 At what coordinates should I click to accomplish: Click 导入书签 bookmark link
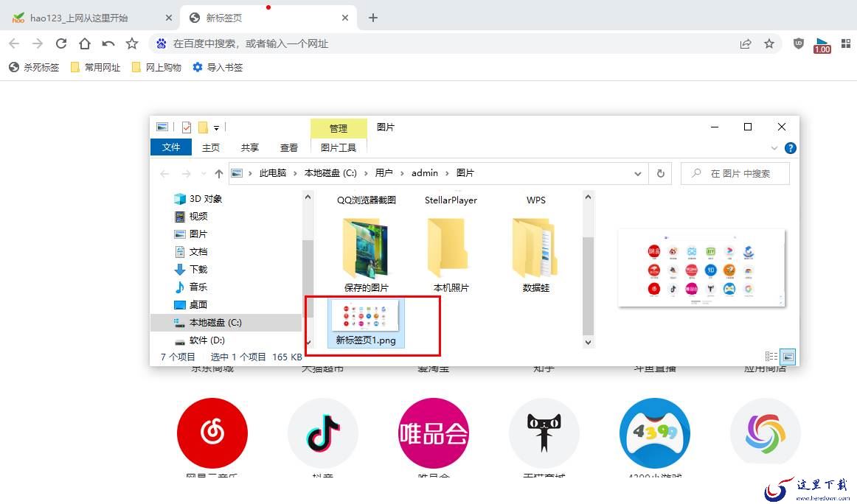click(218, 67)
